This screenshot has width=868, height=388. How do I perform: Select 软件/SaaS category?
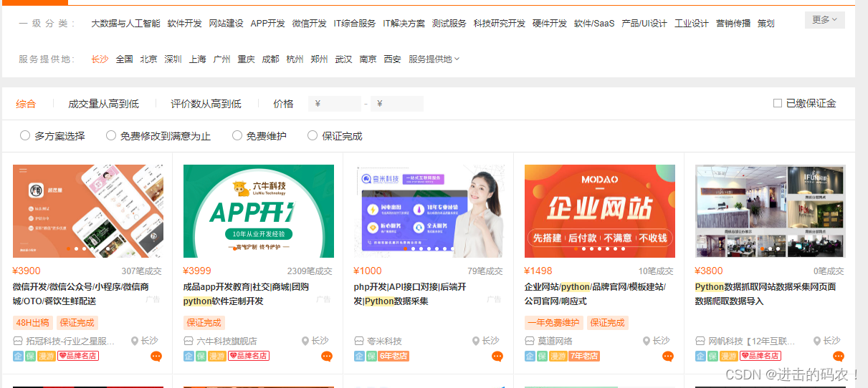tap(594, 23)
